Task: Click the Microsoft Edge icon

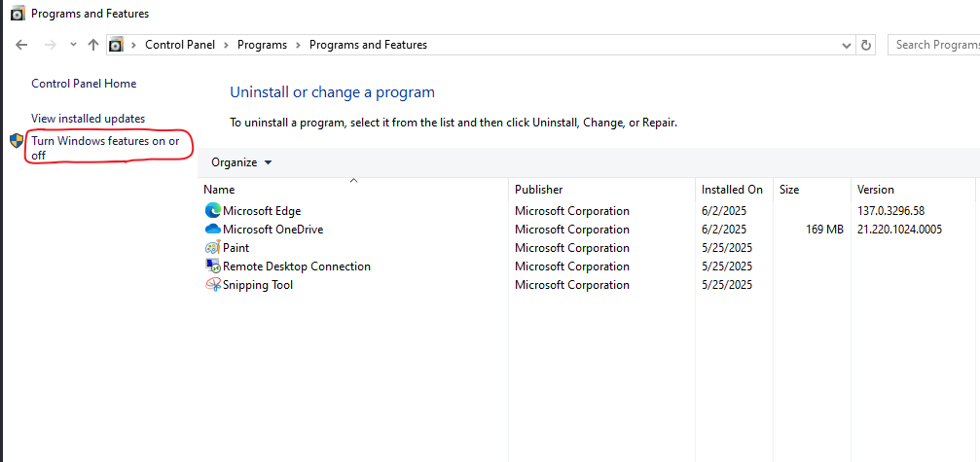Action: (212, 210)
